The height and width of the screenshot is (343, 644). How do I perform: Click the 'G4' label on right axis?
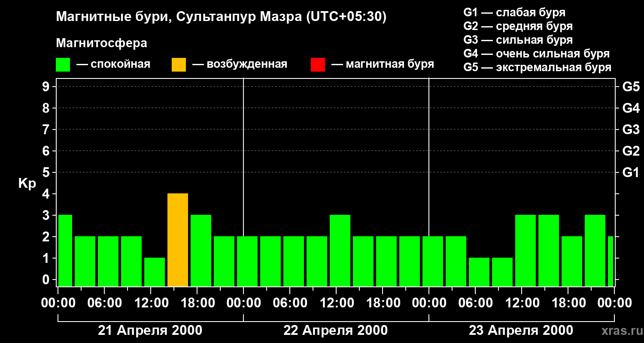tap(631, 108)
